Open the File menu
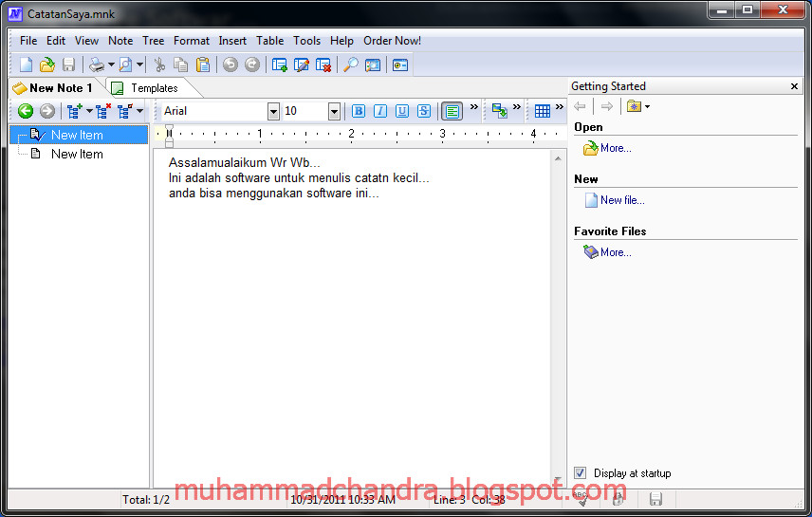Screen dimensions: 812x517 [28, 41]
